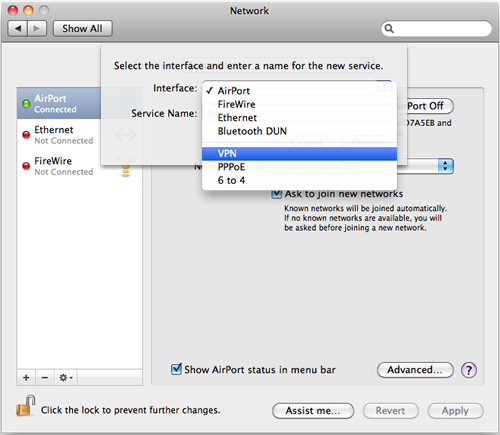Viewport: 500px width, 435px height.
Task: Click the Advanced... button
Action: coord(415,370)
